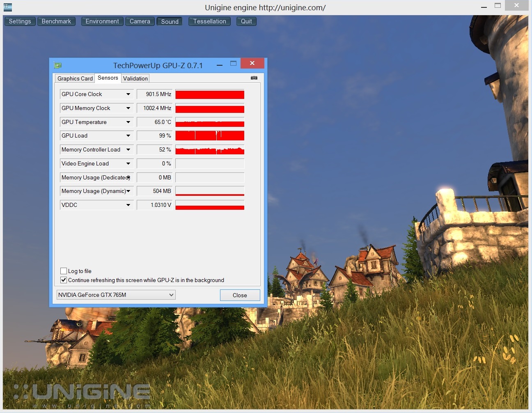Viewport: 532px width, 413px height.
Task: Expand the GPU Temperature sensor dropdown
Action: tap(128, 122)
